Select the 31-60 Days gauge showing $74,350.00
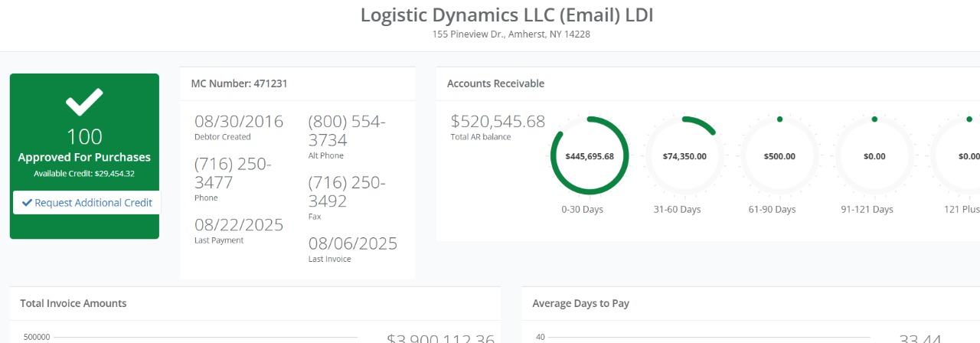The width and height of the screenshot is (980, 343). coord(684,156)
